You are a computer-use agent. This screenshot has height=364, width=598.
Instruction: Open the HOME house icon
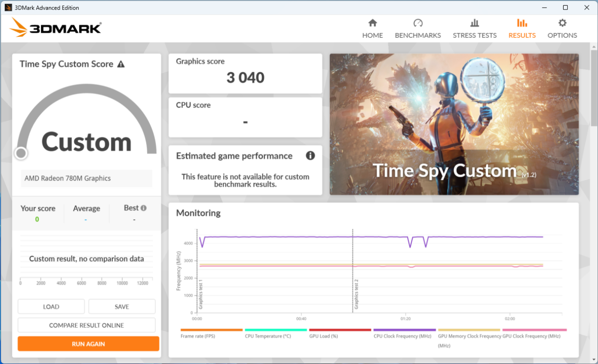coord(372,23)
